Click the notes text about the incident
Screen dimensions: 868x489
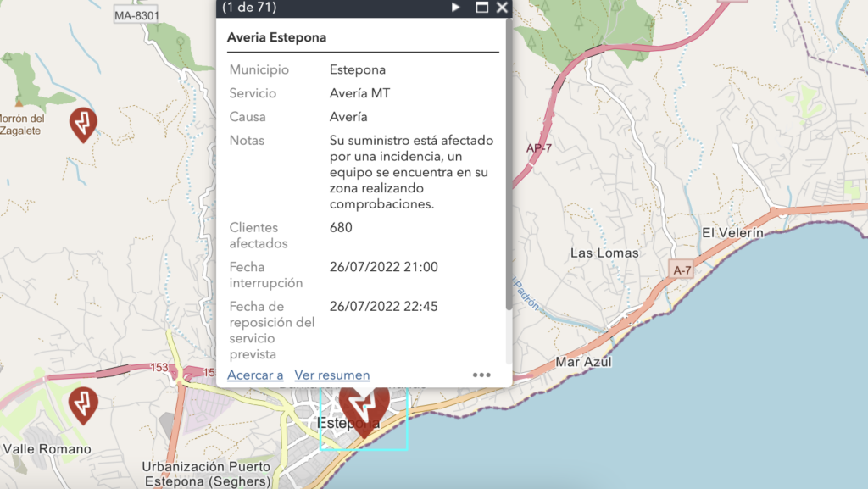[411, 172]
